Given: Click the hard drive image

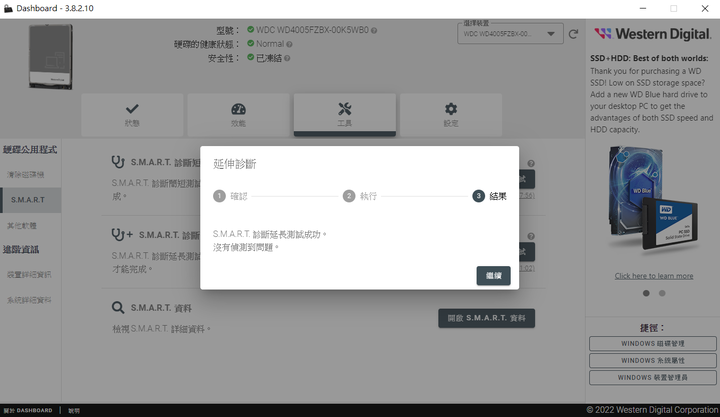Looking at the screenshot, I should coord(51,56).
